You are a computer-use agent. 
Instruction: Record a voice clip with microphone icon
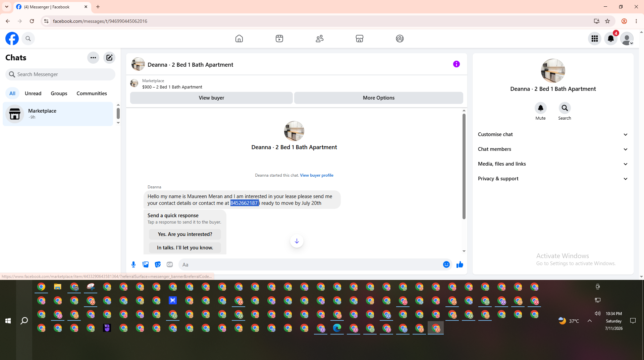click(133, 264)
